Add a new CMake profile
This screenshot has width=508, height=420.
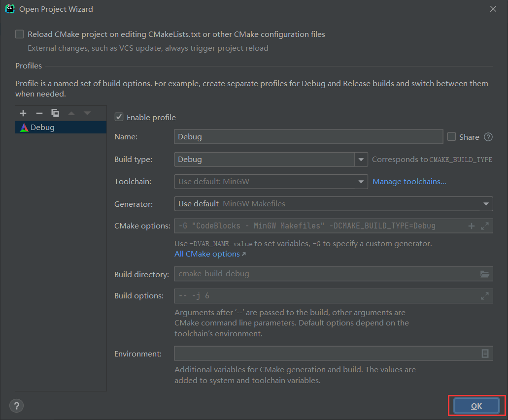pos(23,113)
